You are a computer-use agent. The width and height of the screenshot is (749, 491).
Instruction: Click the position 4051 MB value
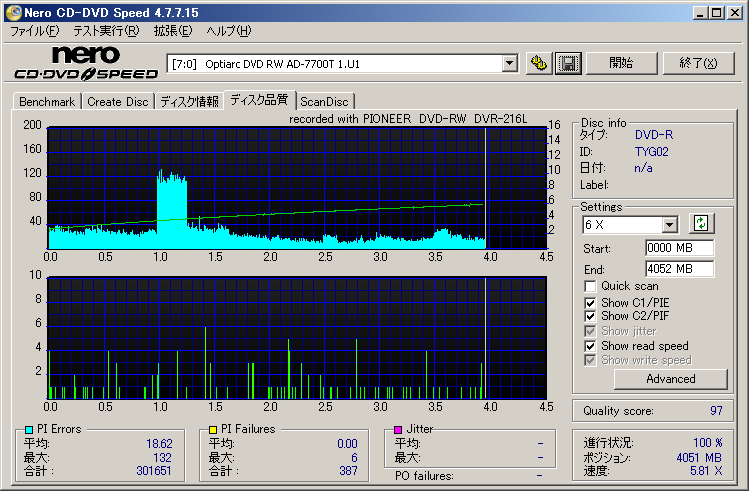699,458
